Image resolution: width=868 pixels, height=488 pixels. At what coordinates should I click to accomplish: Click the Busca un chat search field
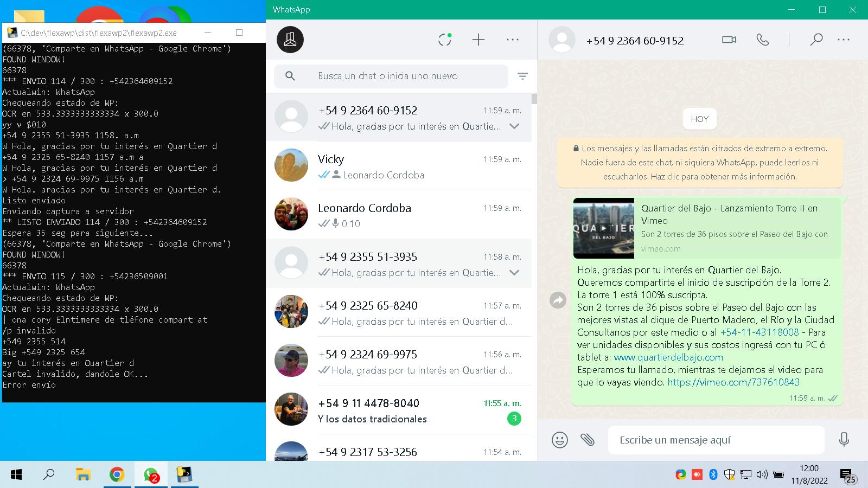[x=391, y=76]
